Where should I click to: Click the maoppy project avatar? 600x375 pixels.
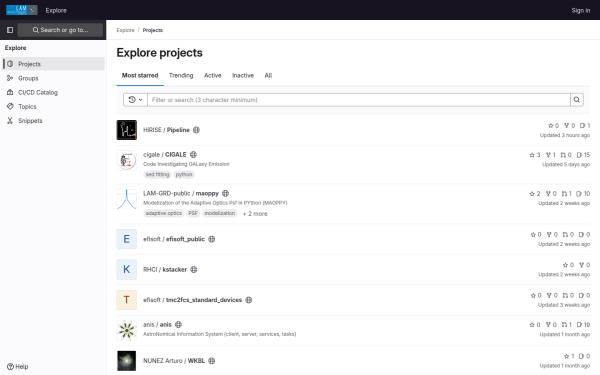point(127,199)
